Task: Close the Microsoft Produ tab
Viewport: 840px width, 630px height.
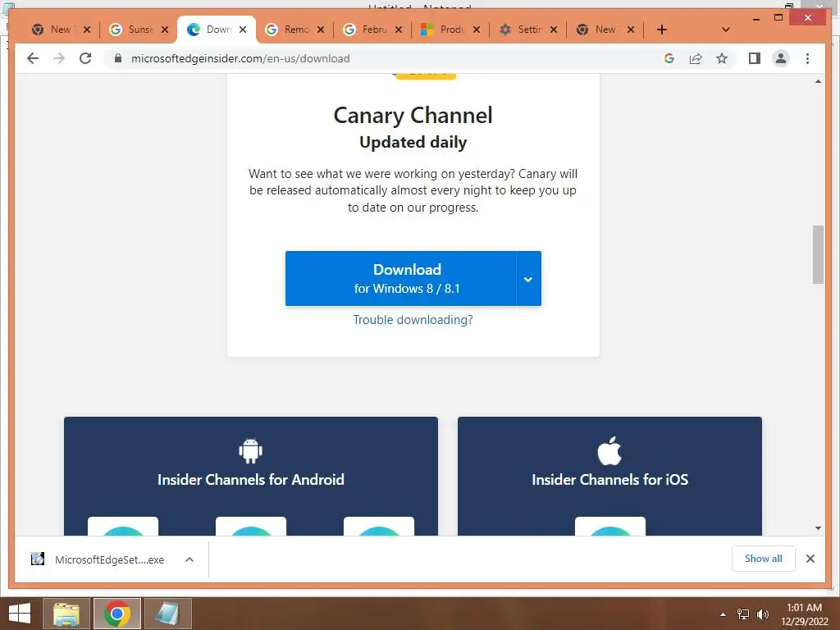Action: pos(477,30)
